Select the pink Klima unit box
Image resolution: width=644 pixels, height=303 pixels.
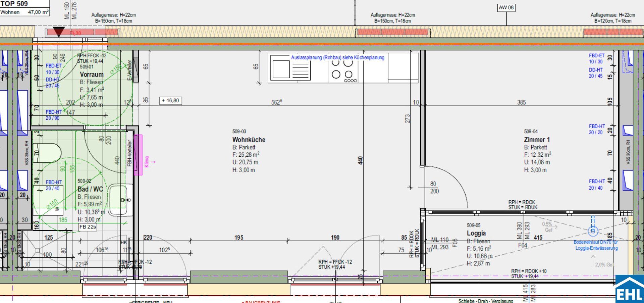tap(138, 155)
